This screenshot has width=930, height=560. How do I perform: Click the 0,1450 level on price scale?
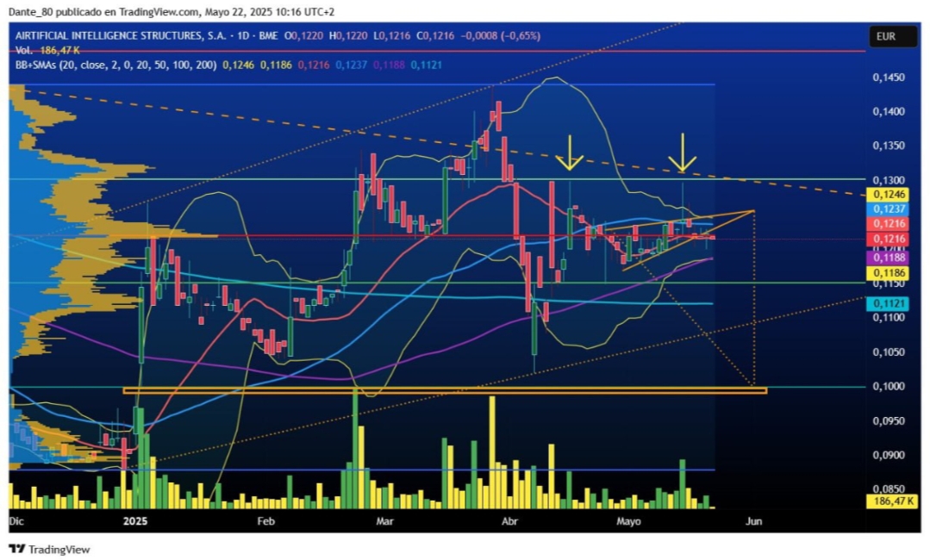tap(889, 78)
